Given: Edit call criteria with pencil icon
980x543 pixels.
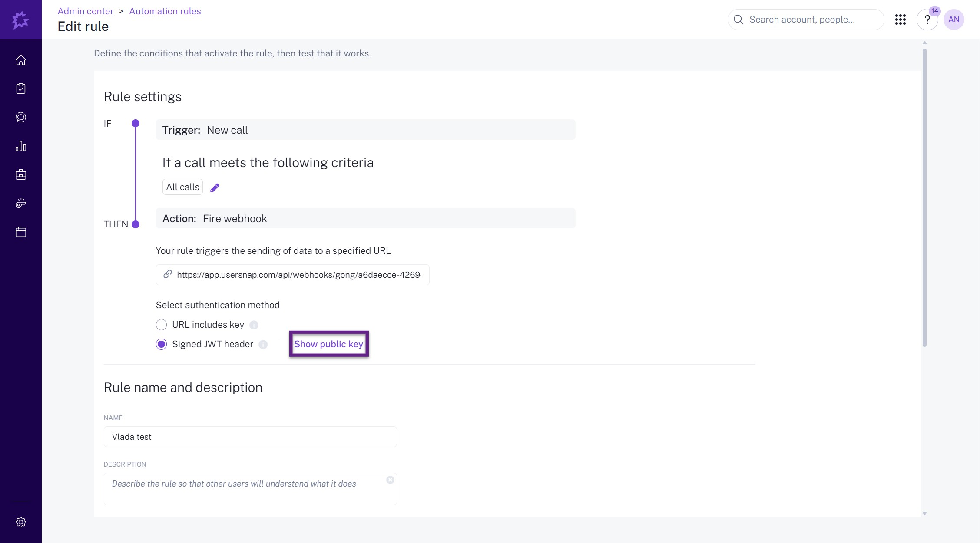Looking at the screenshot, I should (215, 188).
